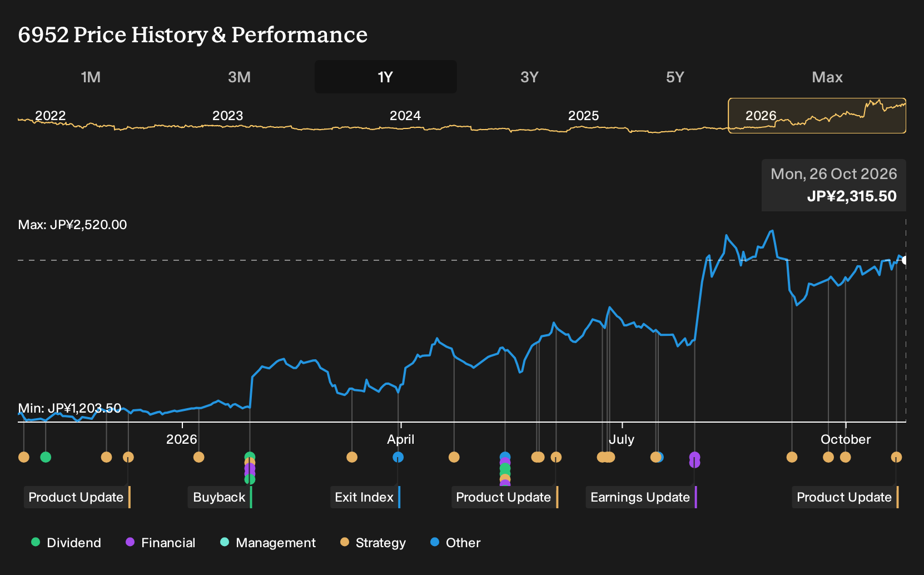Open the Product Update label left of Buyback
Viewport: 924px width, 575px height.
coord(77,497)
